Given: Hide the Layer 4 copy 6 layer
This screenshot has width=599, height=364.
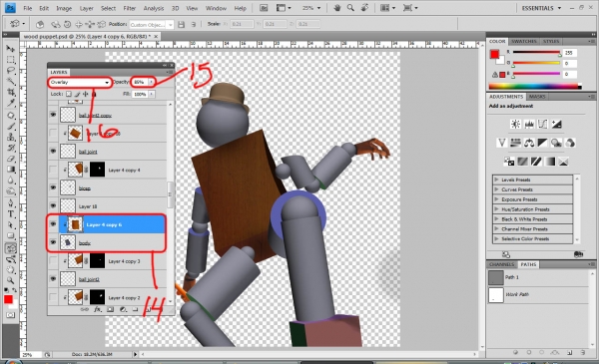Looking at the screenshot, I should [53, 224].
